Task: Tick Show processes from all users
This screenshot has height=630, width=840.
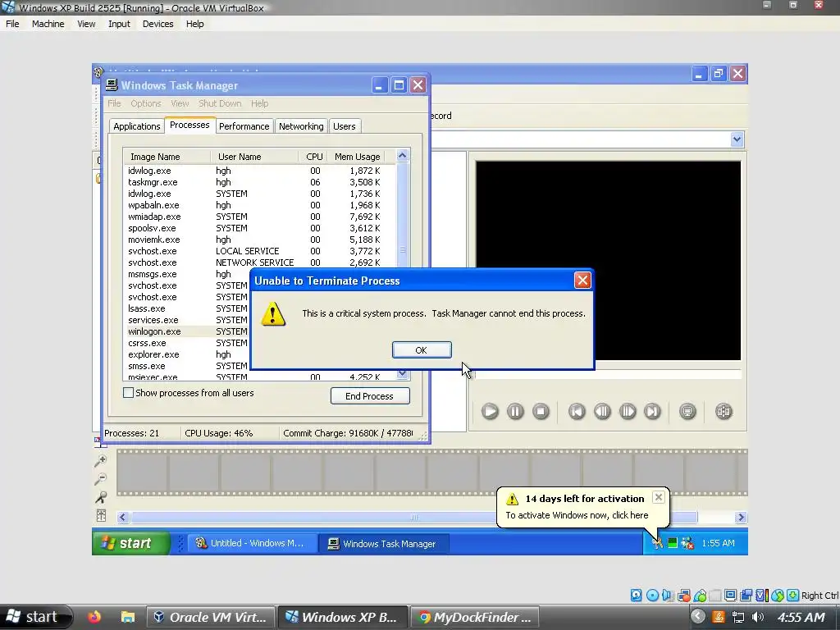Action: pyautogui.click(x=128, y=393)
